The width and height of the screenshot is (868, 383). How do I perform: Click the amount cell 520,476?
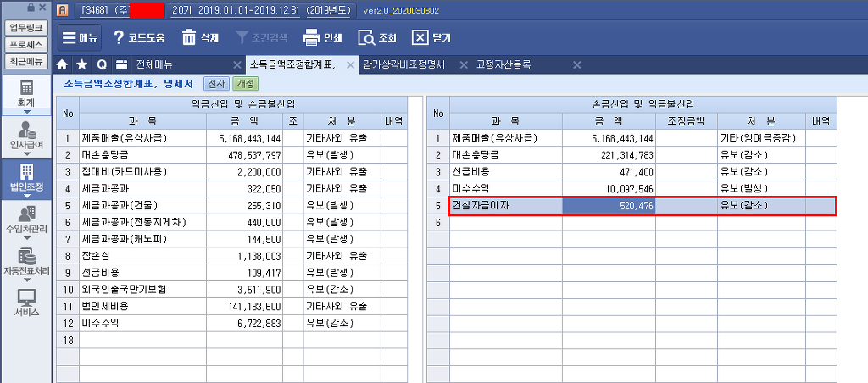609,206
